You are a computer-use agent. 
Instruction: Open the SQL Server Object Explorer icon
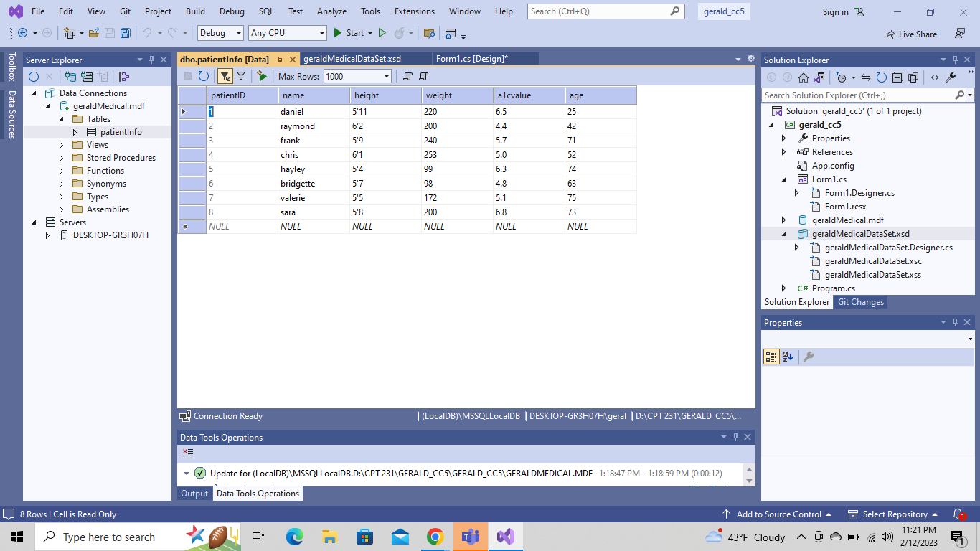click(123, 77)
